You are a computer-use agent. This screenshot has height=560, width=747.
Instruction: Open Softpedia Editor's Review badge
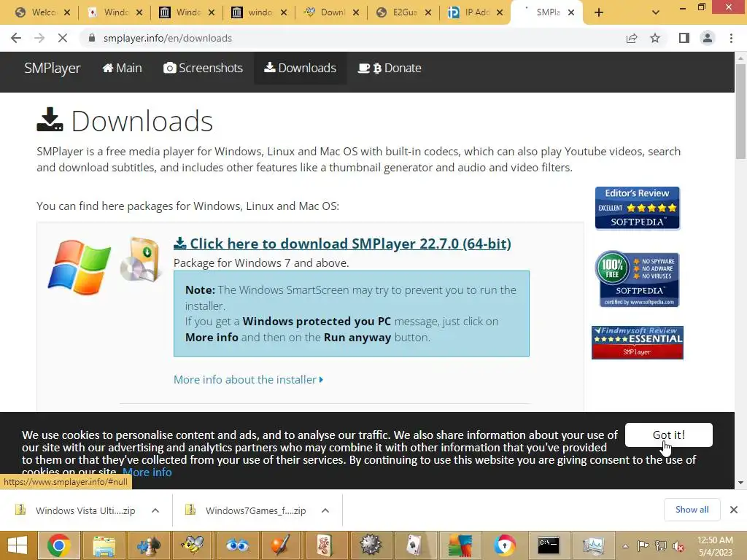tap(637, 208)
